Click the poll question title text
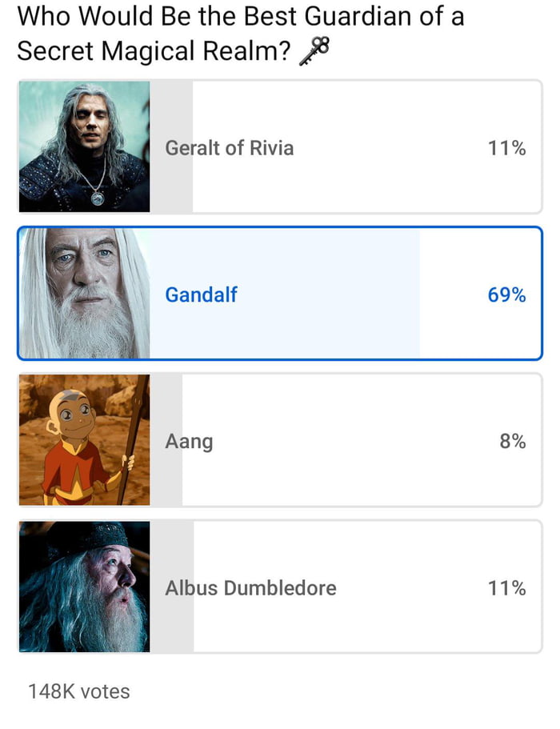560x729 pixels. 240,32
